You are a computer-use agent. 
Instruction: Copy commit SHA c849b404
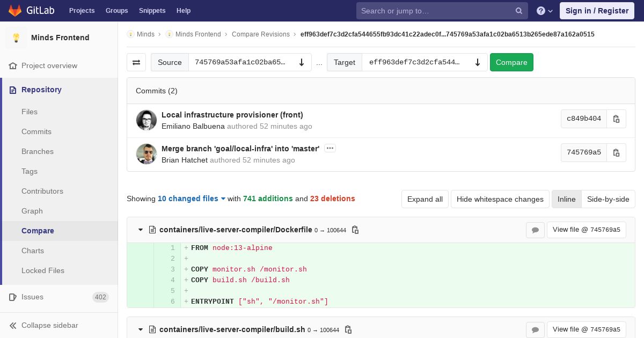tap(616, 119)
